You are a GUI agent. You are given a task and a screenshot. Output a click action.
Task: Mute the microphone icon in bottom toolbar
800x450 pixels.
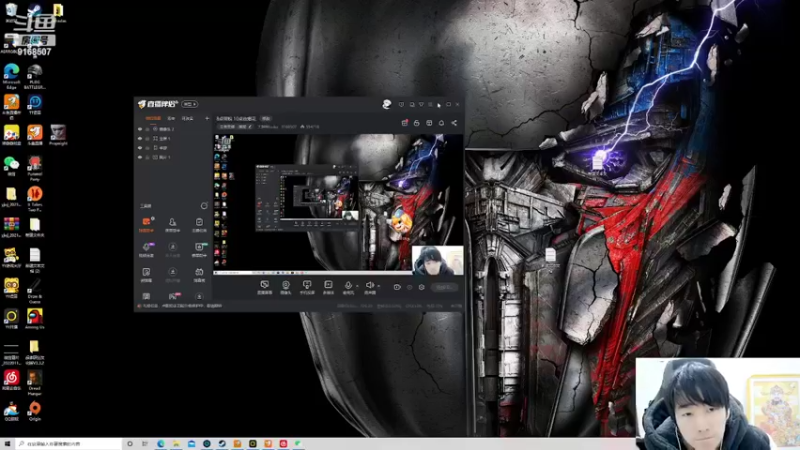click(x=348, y=286)
